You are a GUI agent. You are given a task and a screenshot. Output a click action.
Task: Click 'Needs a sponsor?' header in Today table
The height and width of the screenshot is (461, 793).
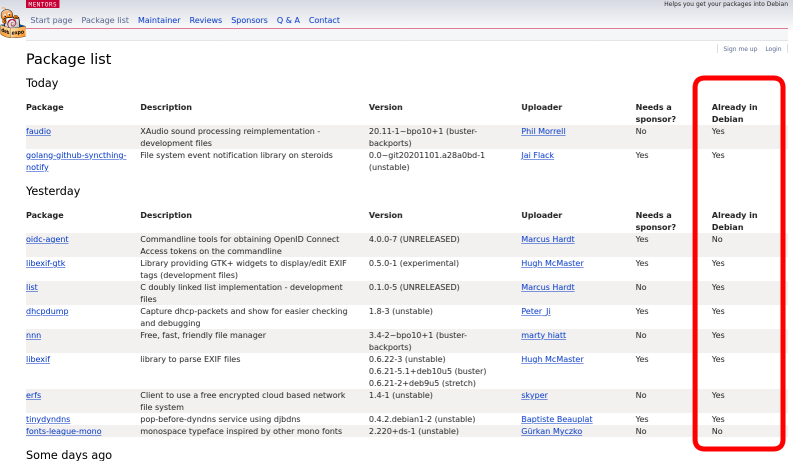tap(655, 113)
